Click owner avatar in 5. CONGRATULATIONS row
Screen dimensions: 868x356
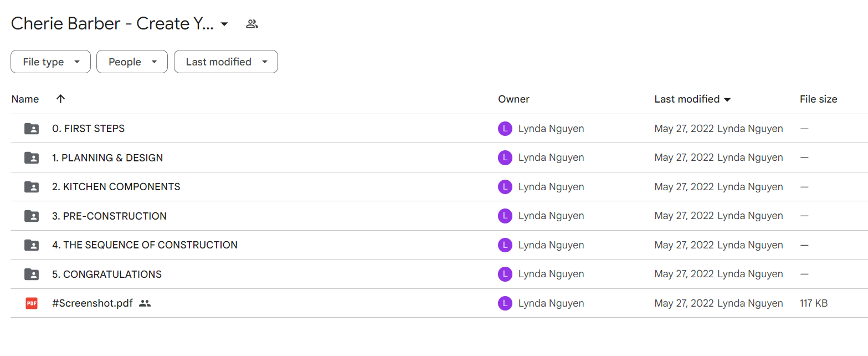click(x=505, y=274)
